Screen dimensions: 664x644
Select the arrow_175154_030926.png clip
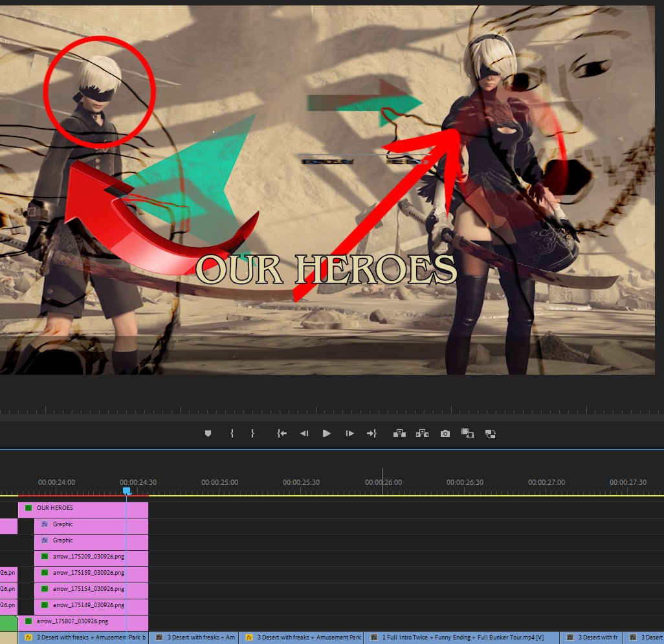91,591
